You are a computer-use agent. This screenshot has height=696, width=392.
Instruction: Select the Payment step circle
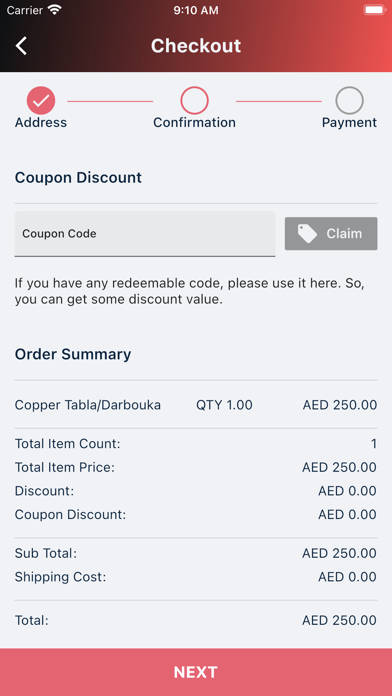point(349,101)
